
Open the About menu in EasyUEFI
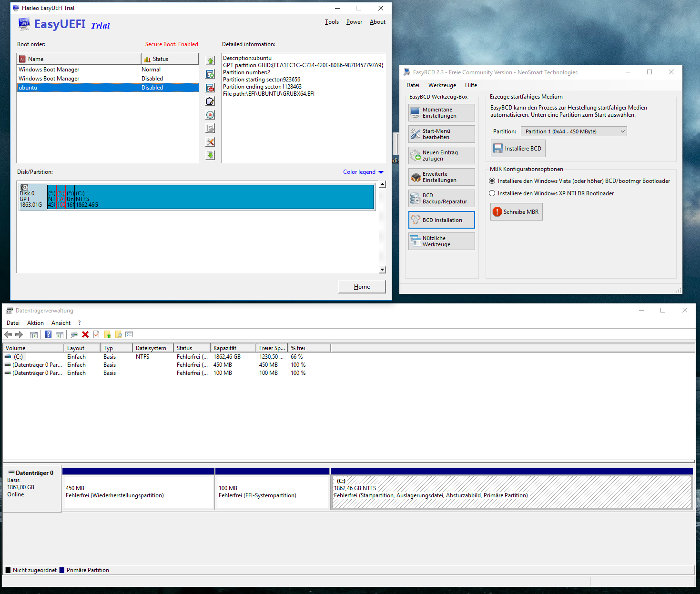click(377, 22)
